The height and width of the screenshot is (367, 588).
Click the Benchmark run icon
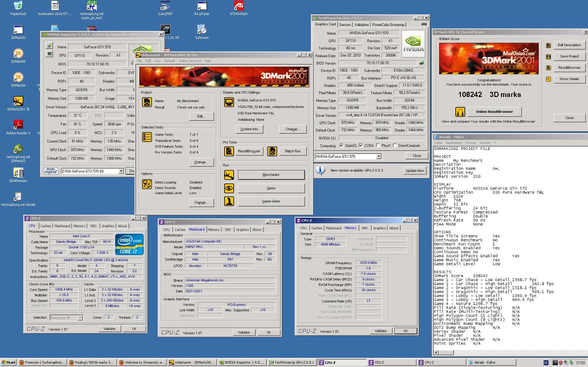pyautogui.click(x=229, y=175)
